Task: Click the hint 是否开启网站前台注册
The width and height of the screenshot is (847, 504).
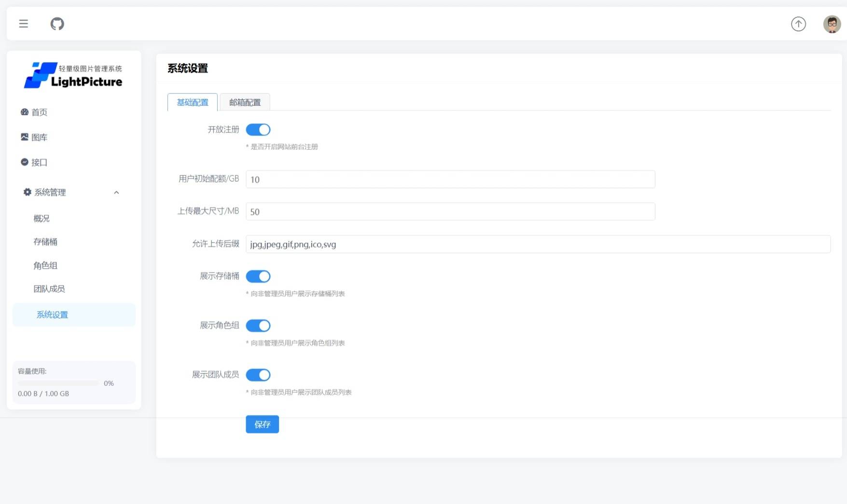Action: [282, 147]
